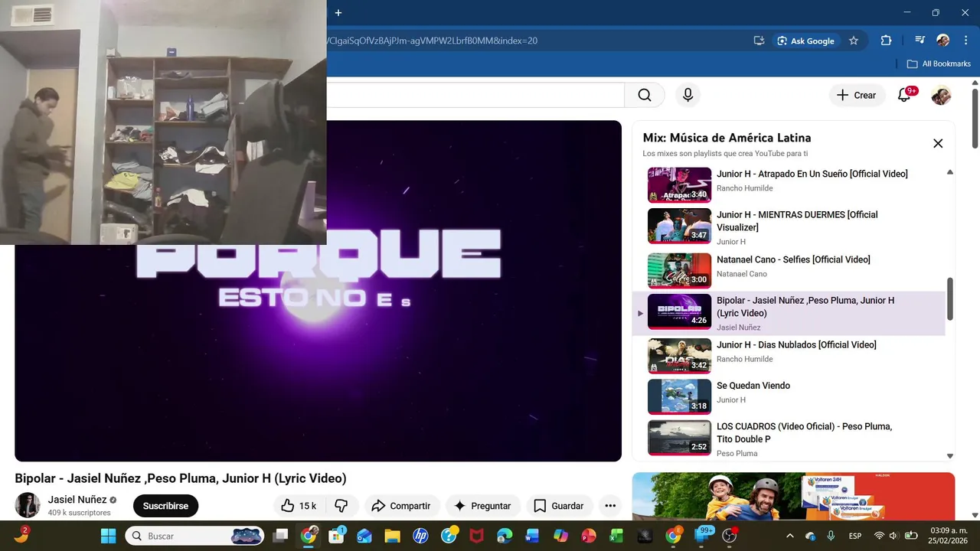The height and width of the screenshot is (551, 980).
Task: Play Junior H - MIENTRAS DUERMES
Action: [789, 226]
